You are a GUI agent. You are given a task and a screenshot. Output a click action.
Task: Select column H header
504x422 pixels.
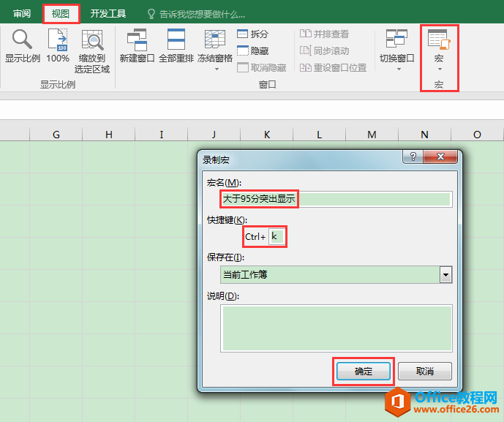point(109,135)
